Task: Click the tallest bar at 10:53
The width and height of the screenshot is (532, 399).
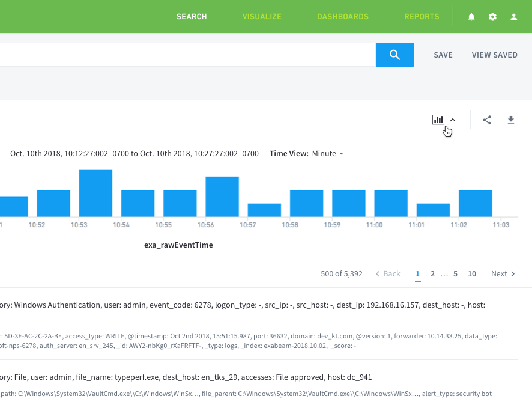Action: [x=95, y=193]
